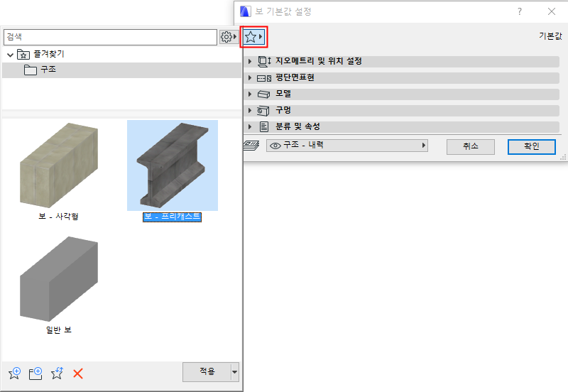Click the 즐겨찾기 star folder icon
The height and width of the screenshot is (392, 568).
23,55
